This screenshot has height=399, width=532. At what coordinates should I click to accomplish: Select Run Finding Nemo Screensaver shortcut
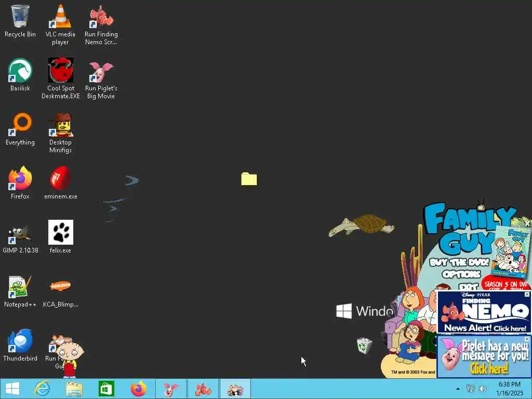coord(101,25)
